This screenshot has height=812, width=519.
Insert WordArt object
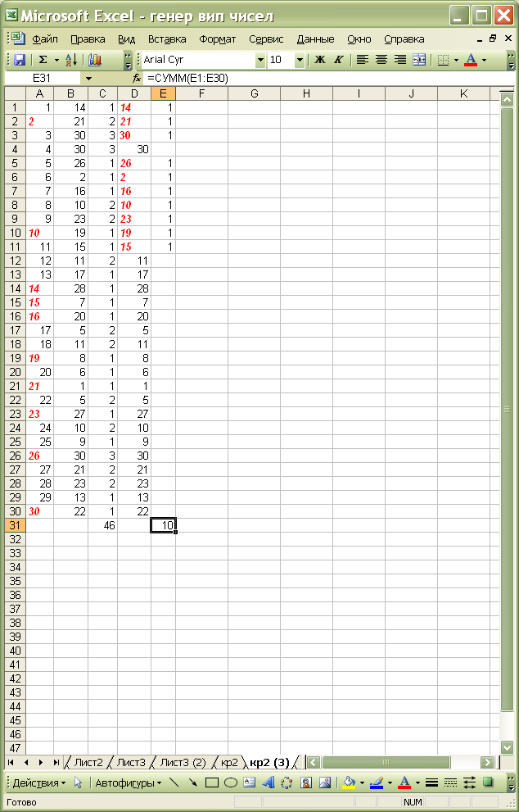pos(268,783)
